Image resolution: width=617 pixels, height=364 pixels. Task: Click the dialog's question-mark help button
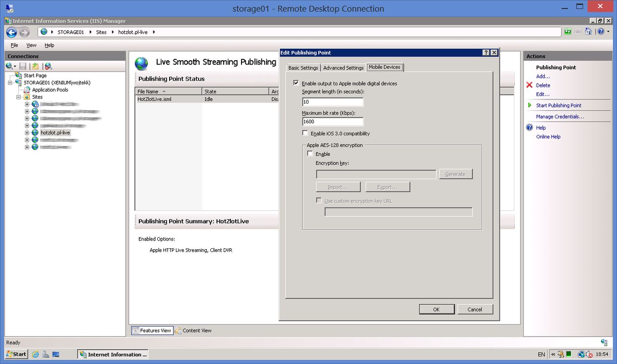point(486,53)
